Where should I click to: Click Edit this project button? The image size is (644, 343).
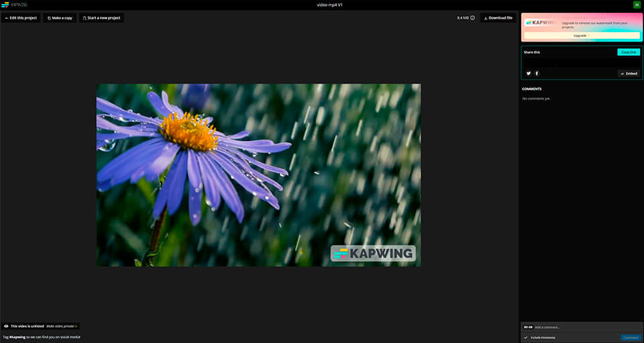21,18
